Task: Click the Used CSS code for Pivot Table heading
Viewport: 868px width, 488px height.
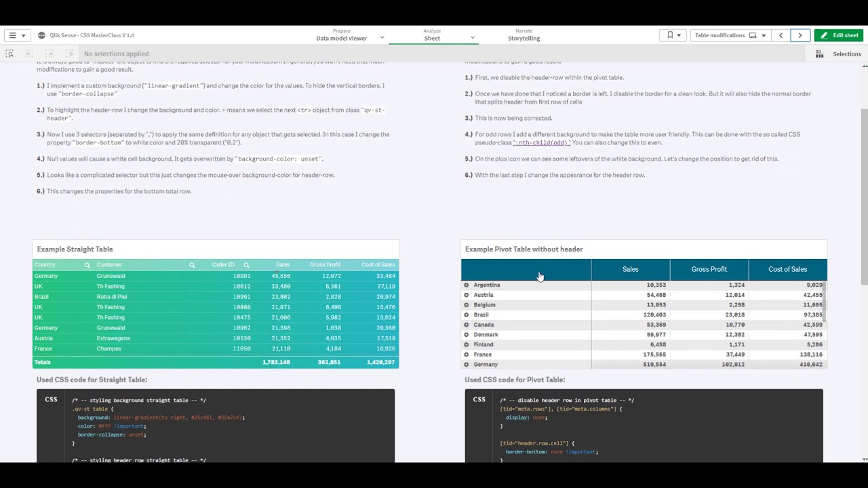Action: (x=515, y=380)
